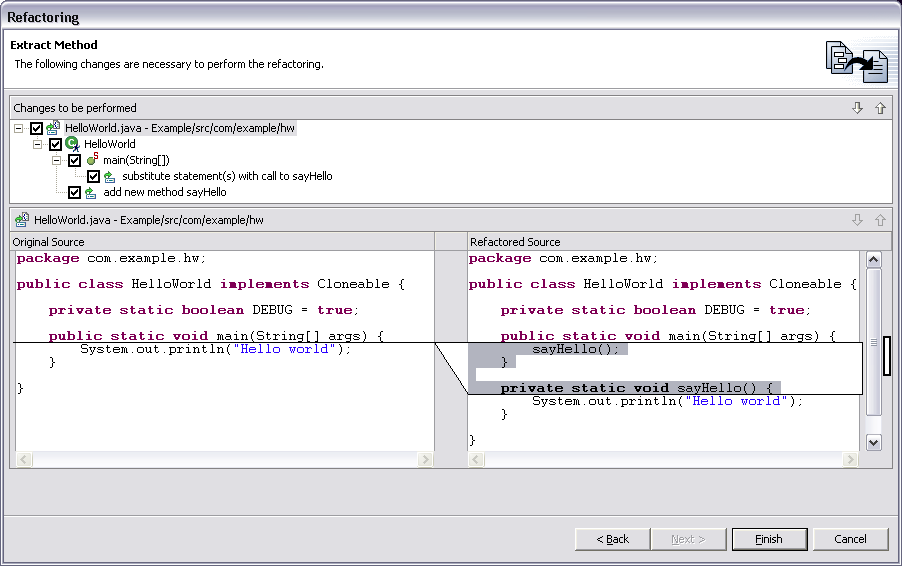Click the main(String[]) method icon
Image resolution: width=902 pixels, height=566 pixels.
(91, 160)
